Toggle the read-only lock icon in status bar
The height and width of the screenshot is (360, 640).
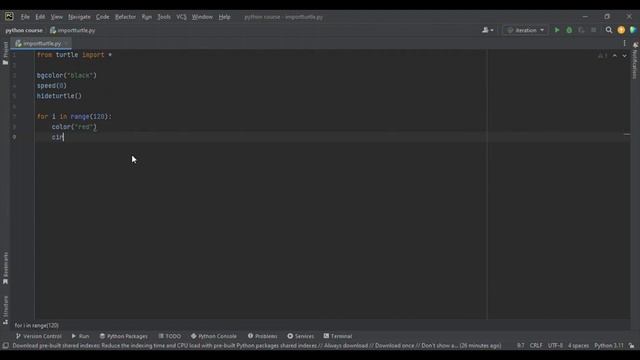point(632,346)
